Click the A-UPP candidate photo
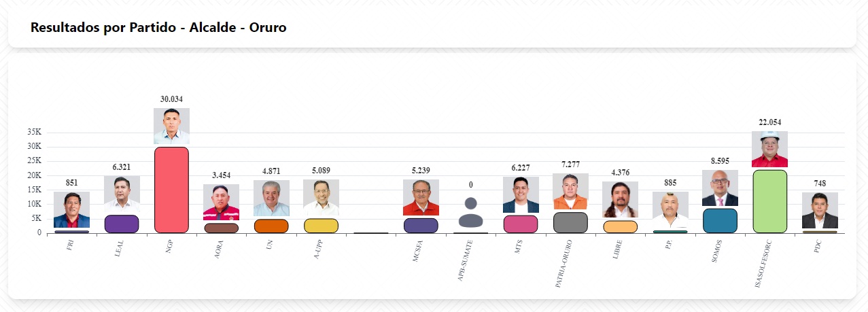 click(x=321, y=197)
